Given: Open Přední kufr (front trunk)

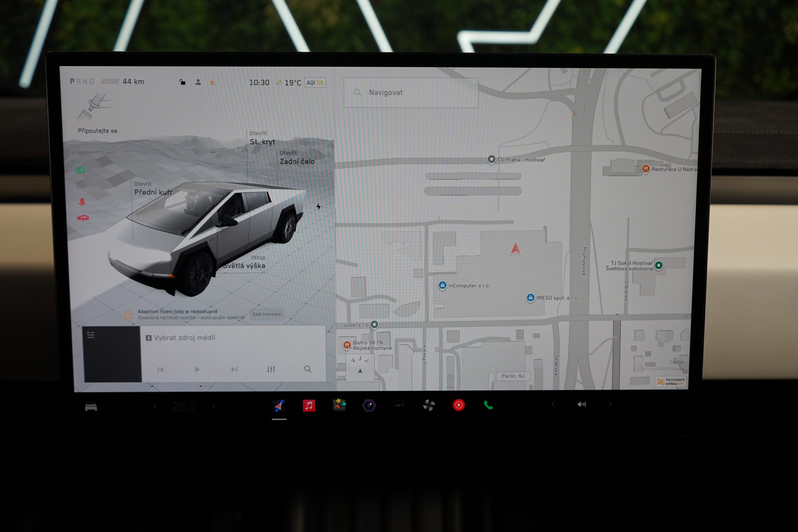Looking at the screenshot, I should (x=153, y=192).
